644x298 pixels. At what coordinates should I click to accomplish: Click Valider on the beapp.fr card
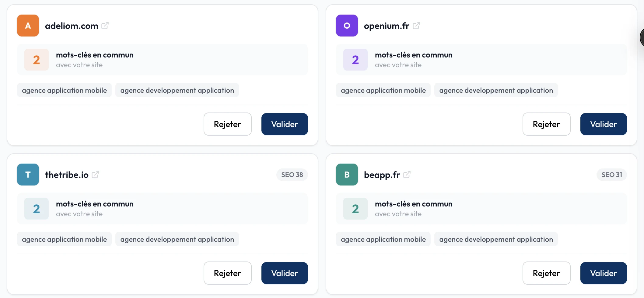tap(604, 273)
